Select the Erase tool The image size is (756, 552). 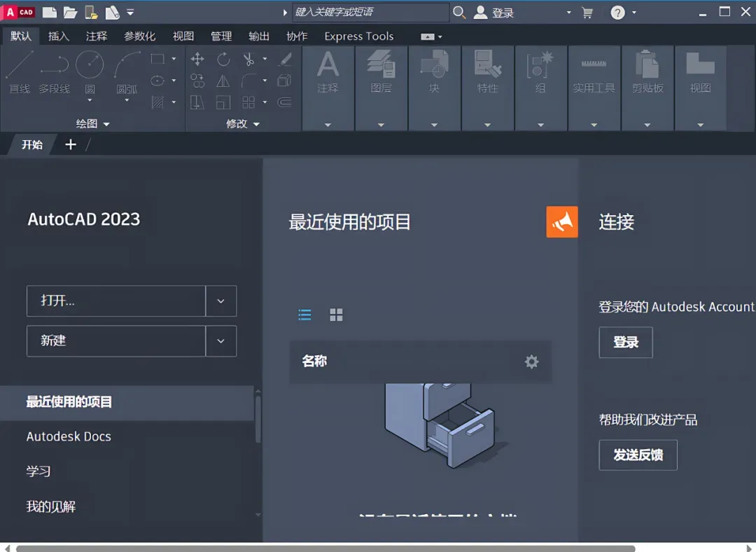285,59
